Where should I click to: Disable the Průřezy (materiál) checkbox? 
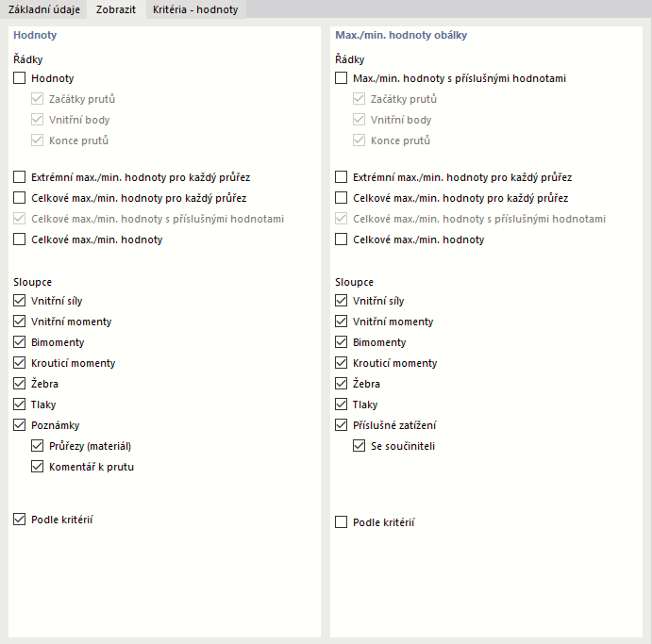coord(38,446)
